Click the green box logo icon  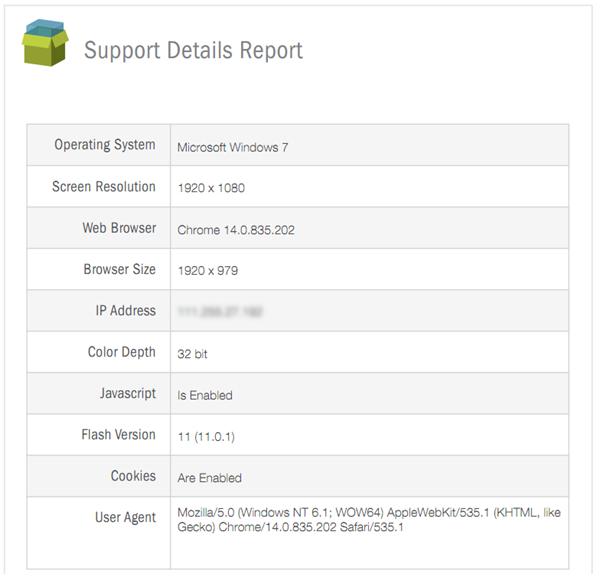click(45, 43)
